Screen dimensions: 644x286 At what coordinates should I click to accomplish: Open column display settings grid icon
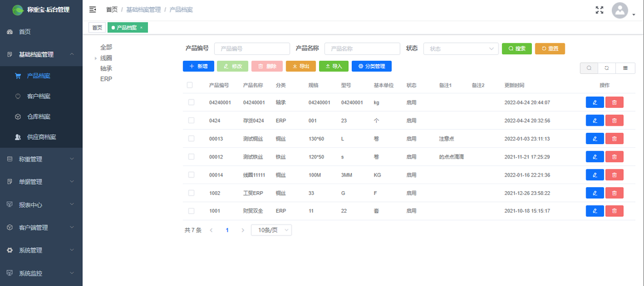tap(625, 68)
